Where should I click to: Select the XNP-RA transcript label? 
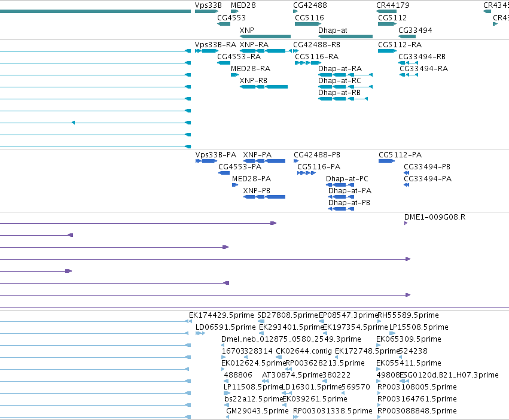(254, 44)
